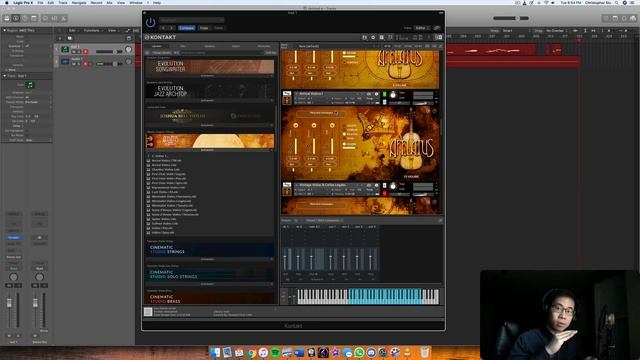Toggle mute on Inst 1 track

(x=73, y=52)
